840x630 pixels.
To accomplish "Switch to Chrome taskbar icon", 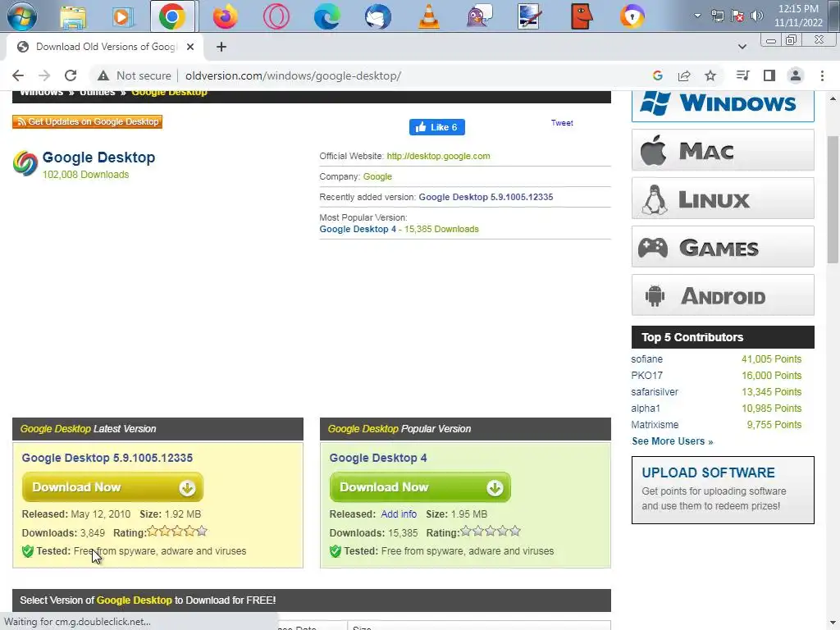I will pyautogui.click(x=172, y=17).
